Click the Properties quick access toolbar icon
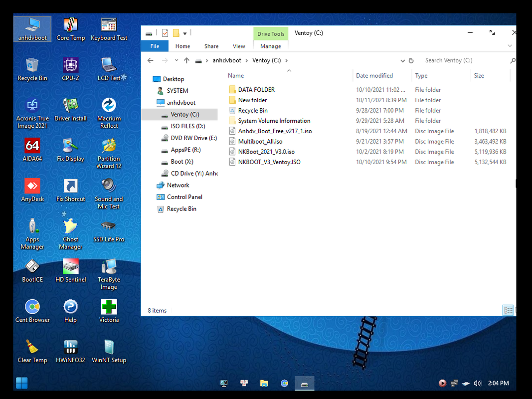This screenshot has width=532, height=399. [x=165, y=33]
